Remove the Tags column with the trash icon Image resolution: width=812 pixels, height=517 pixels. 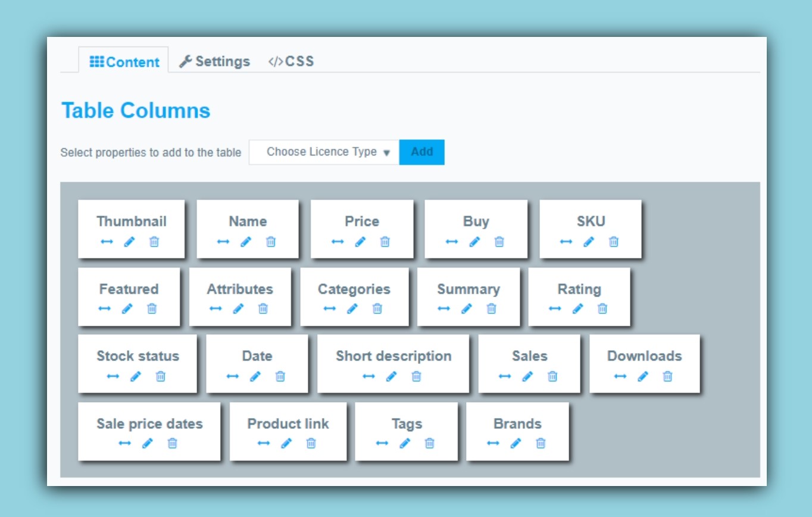click(430, 443)
